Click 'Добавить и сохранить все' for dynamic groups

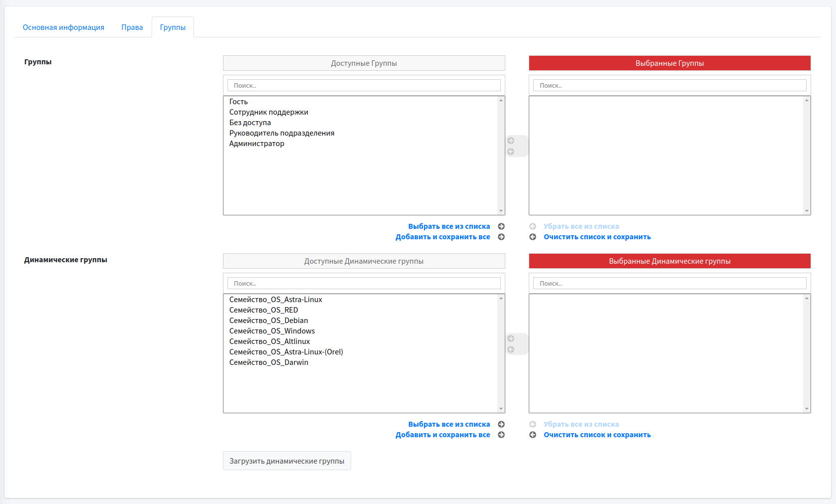coord(442,435)
